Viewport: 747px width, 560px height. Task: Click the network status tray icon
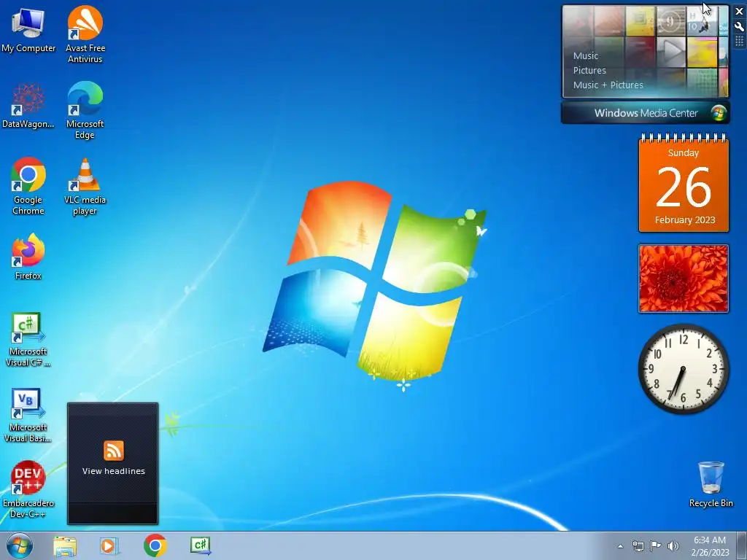point(638,546)
